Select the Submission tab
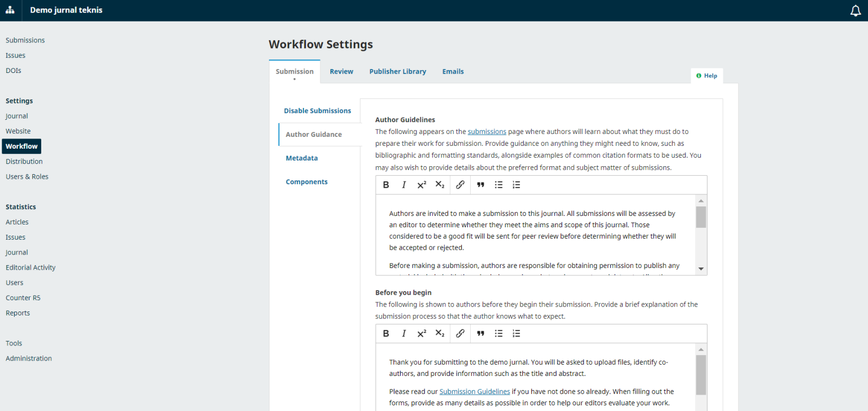The height and width of the screenshot is (411, 868). [294, 72]
